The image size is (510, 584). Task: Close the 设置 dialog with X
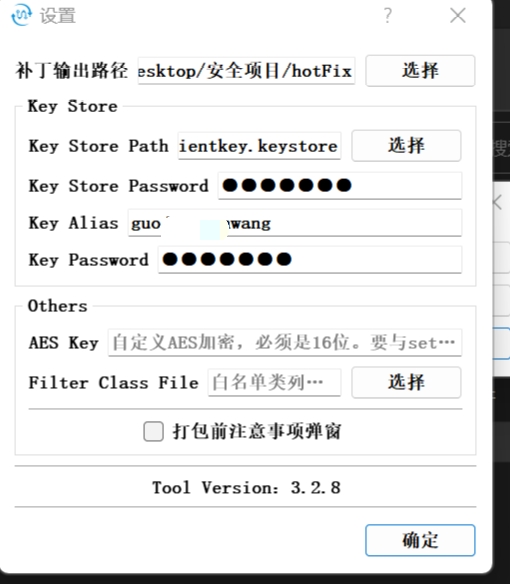pos(457,15)
